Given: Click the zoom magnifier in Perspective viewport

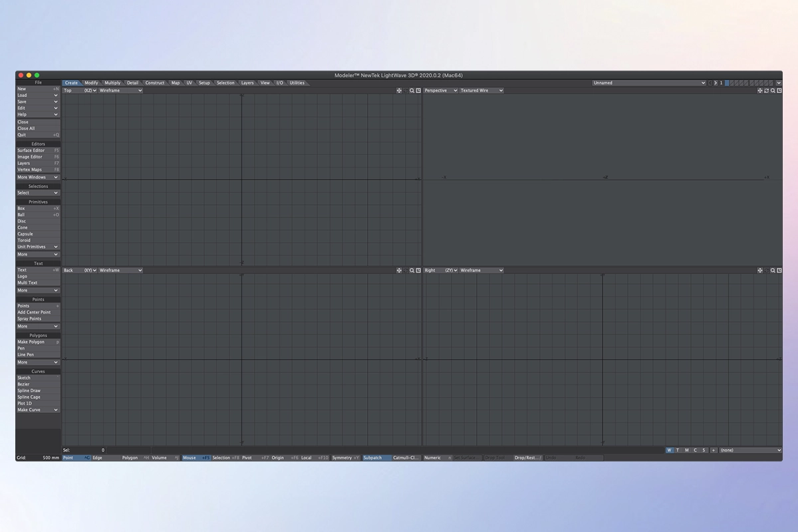Looking at the screenshot, I should (773, 90).
